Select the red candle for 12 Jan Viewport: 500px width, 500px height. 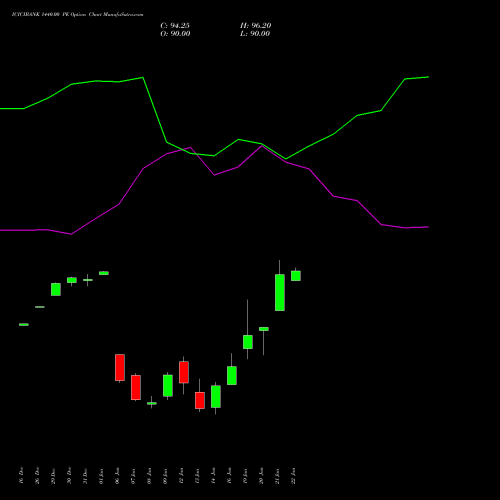pos(184,372)
